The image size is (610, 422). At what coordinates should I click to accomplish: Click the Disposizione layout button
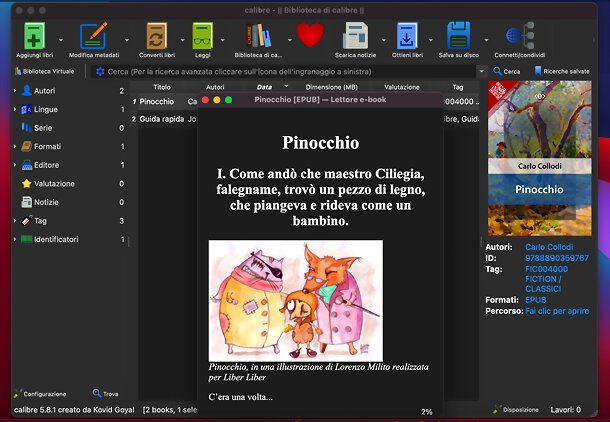[x=516, y=410]
